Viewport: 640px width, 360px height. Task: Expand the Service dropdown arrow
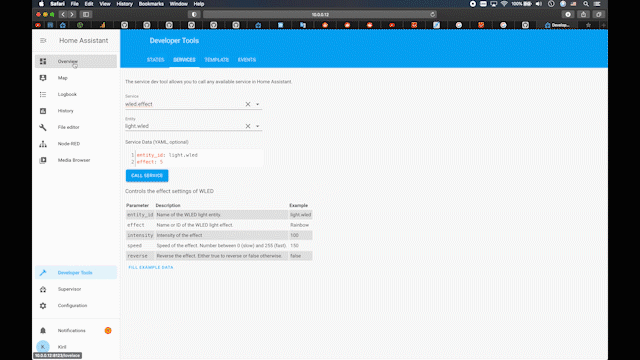(x=258, y=104)
